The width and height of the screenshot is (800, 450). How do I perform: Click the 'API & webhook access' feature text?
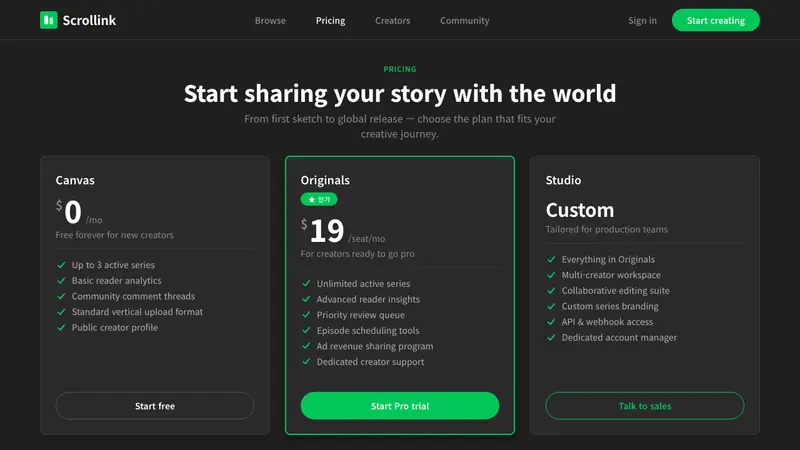click(607, 322)
